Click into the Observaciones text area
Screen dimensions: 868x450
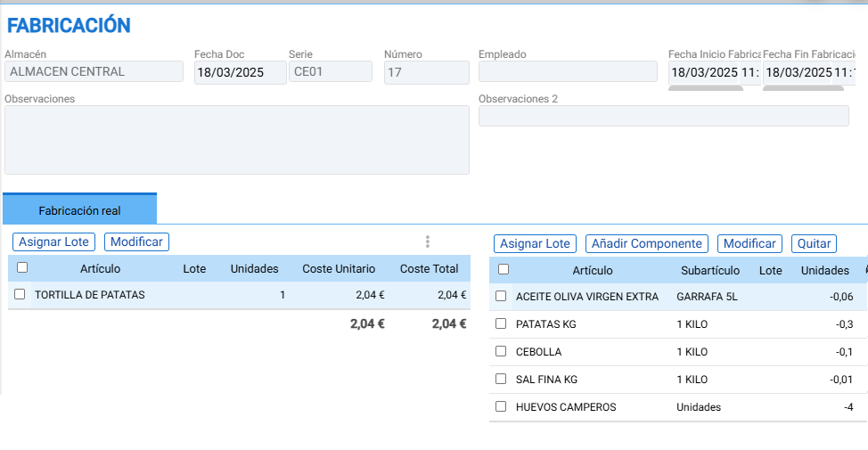coord(237,140)
